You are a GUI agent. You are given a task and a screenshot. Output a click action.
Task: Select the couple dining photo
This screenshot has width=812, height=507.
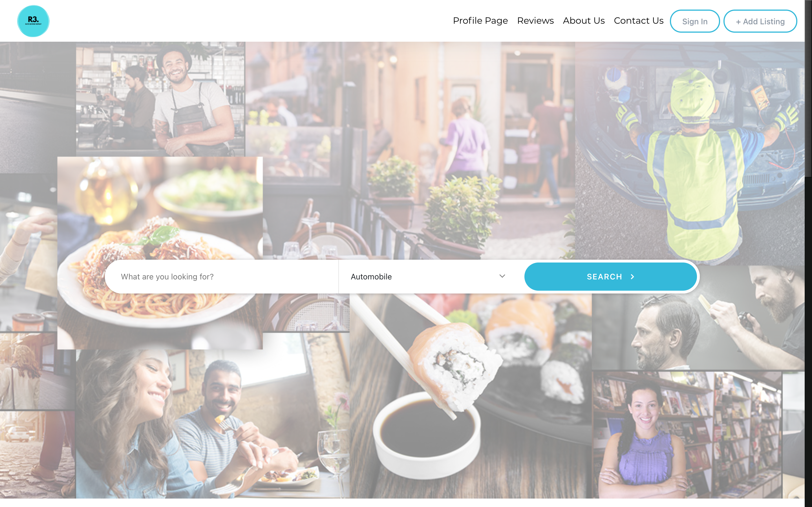click(213, 424)
